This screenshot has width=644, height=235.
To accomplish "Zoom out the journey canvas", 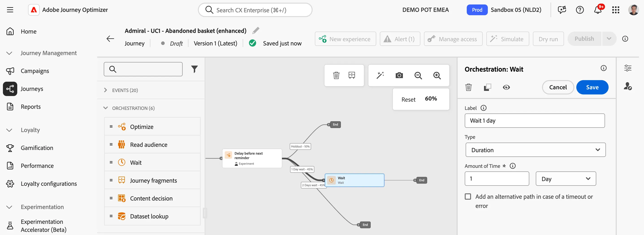I will 418,75.
